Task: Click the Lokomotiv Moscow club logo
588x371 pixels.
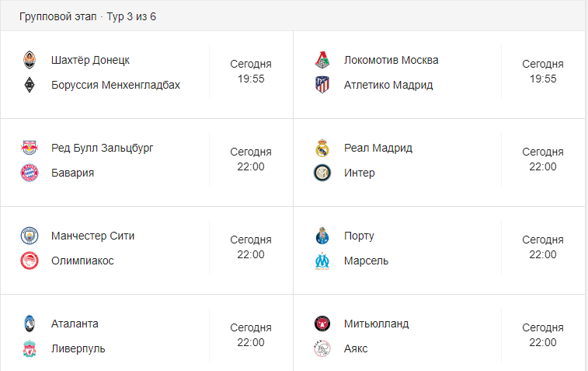Action: pyautogui.click(x=322, y=60)
